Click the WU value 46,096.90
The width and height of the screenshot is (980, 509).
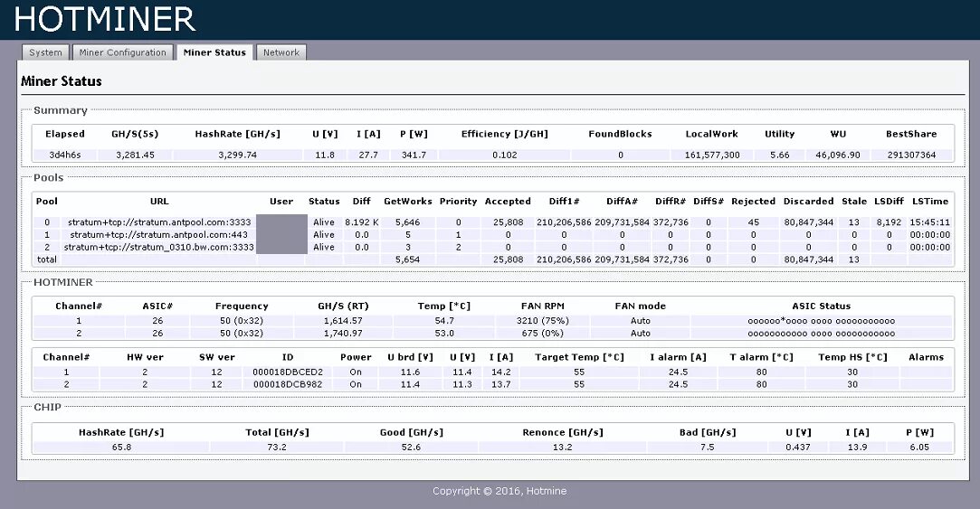point(838,155)
